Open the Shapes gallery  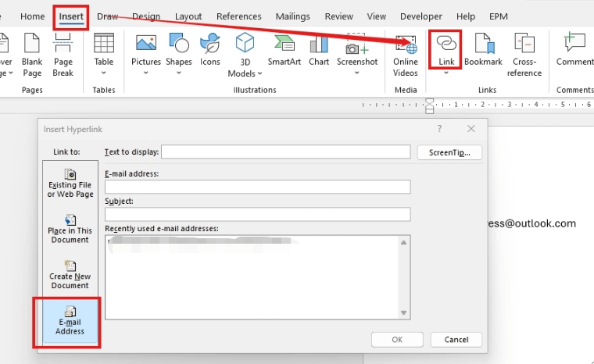pos(179,54)
